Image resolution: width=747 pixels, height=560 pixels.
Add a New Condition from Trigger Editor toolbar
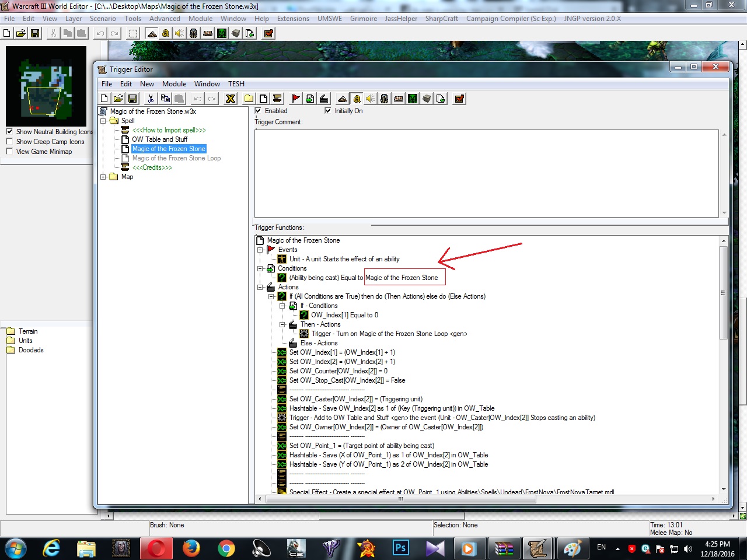tap(310, 99)
